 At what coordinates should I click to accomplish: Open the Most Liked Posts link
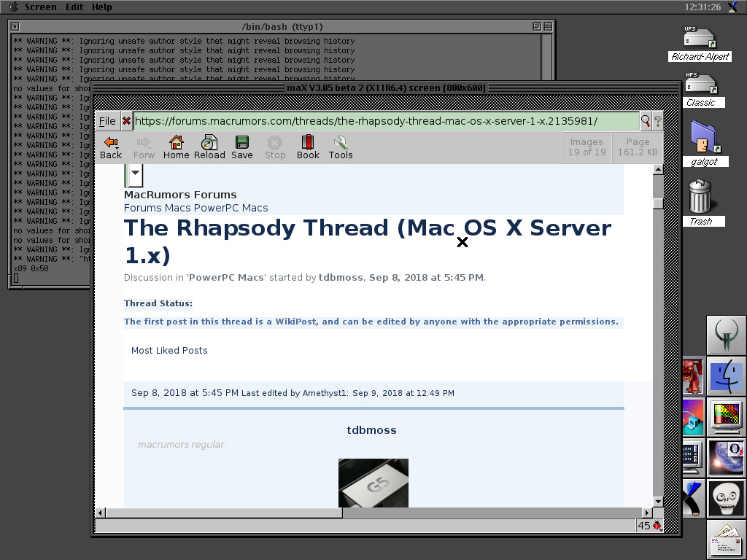coord(169,351)
